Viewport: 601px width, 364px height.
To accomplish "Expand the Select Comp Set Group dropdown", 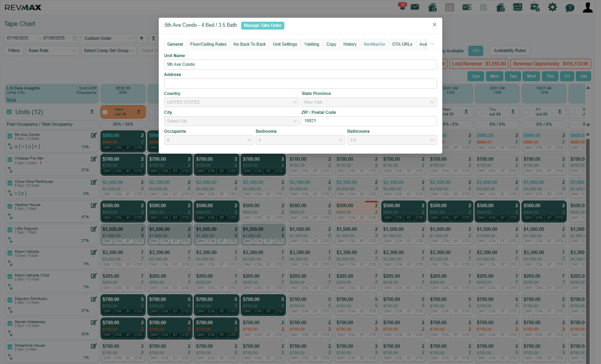I will click(109, 50).
